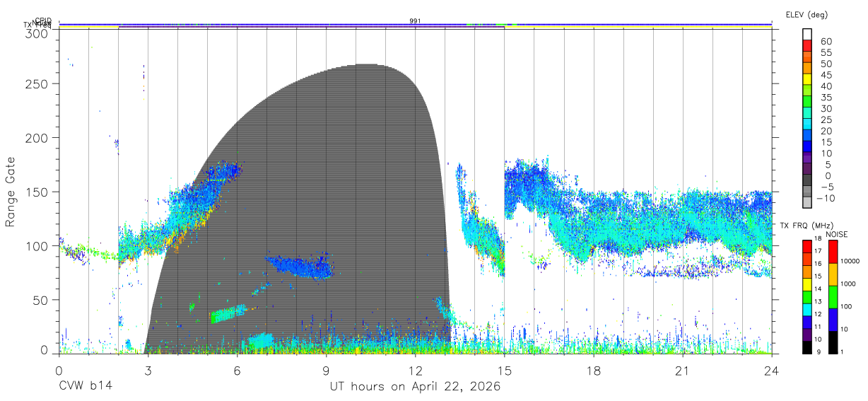Image resolution: width=868 pixels, height=401 pixels.
Task: Click the '1000' value in NOISE legend
Action: coord(849,284)
